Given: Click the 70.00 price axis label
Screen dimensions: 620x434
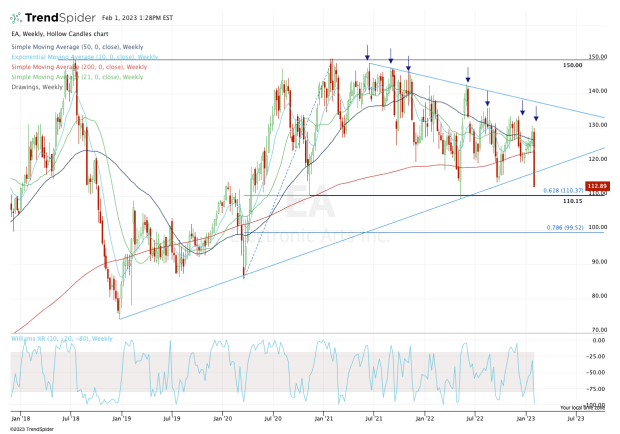Looking at the screenshot, I should click(598, 330).
